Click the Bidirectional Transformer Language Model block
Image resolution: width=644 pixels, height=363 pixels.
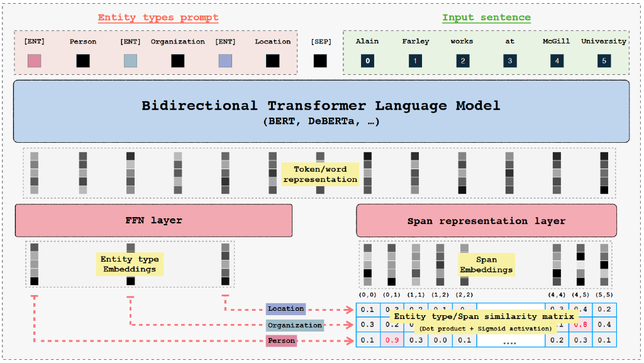coord(322,111)
